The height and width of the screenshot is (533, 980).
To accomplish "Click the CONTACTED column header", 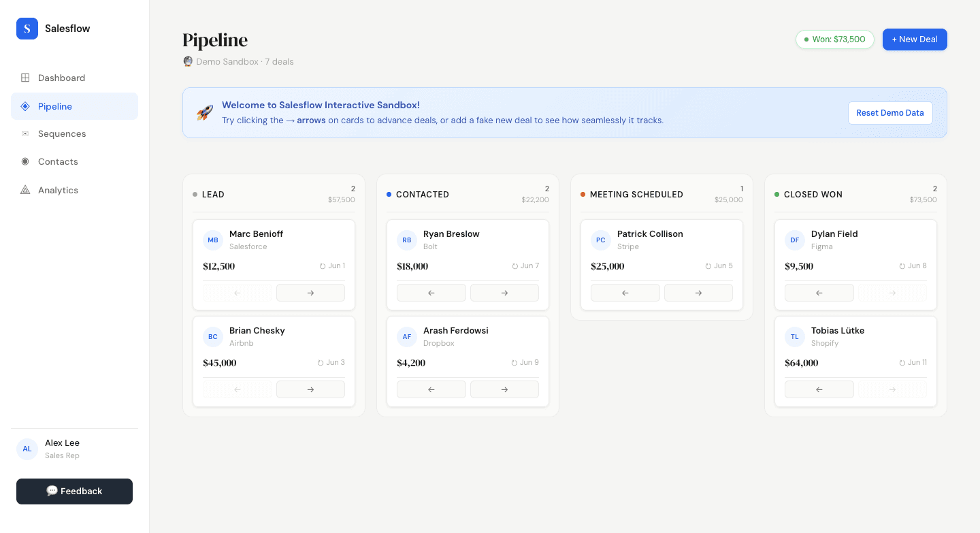I will tap(423, 194).
